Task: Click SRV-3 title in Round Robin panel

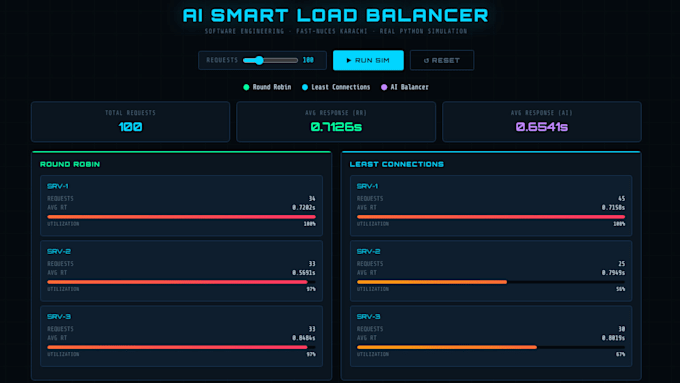Action: click(59, 317)
